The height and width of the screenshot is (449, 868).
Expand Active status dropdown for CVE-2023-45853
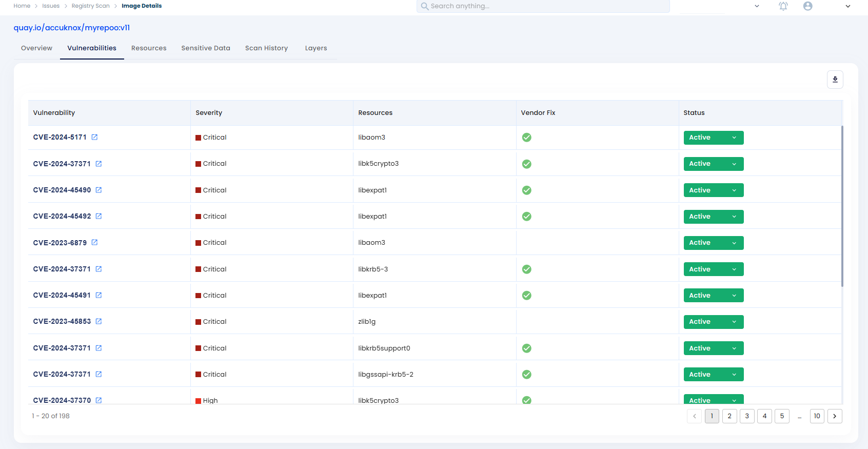pyautogui.click(x=713, y=322)
